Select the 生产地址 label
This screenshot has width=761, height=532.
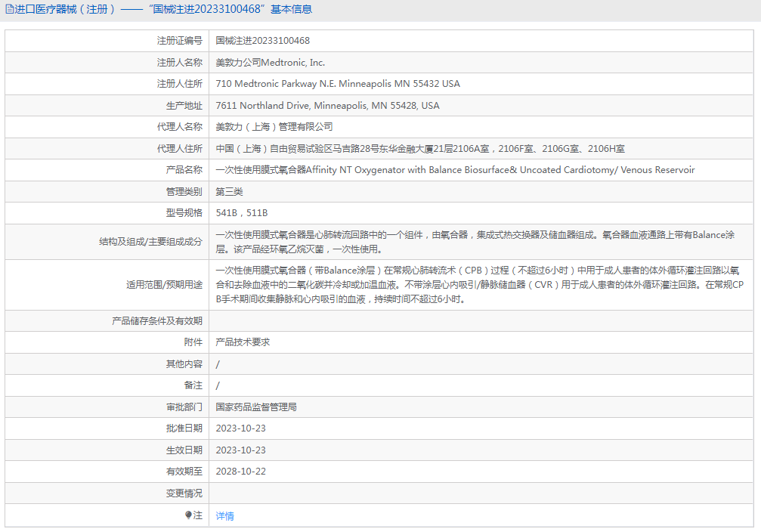pos(184,105)
